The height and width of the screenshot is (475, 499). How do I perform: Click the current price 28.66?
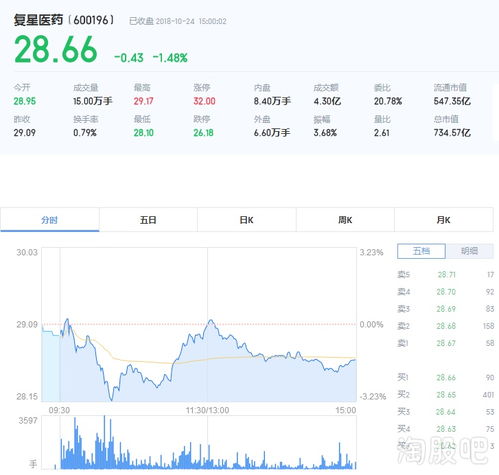pos(56,50)
